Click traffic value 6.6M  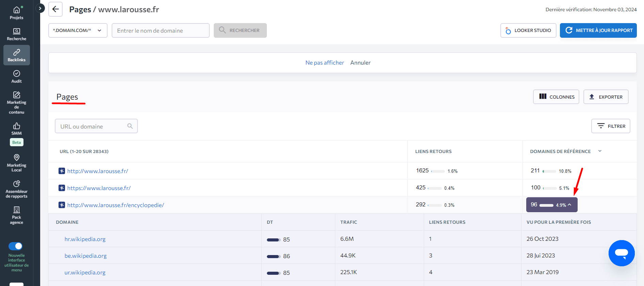pyautogui.click(x=347, y=239)
